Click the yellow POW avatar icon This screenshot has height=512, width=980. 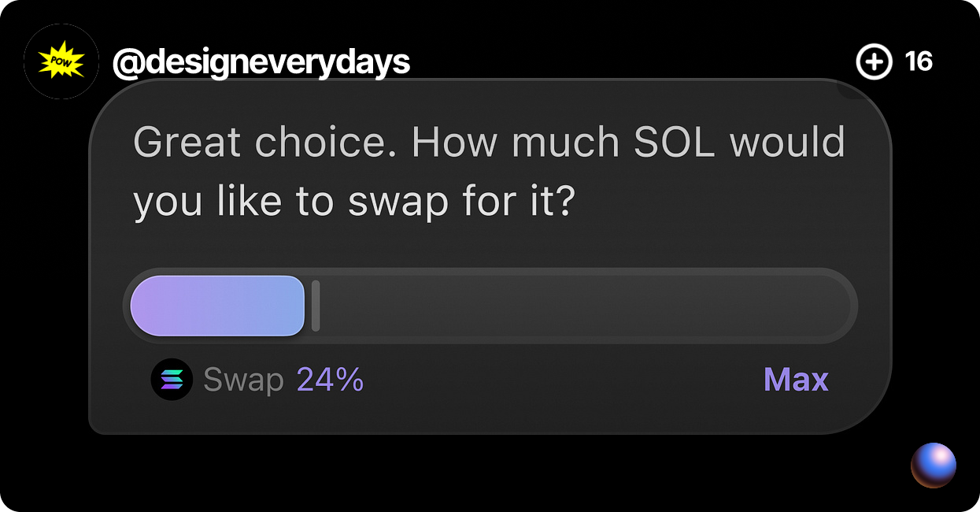(61, 61)
